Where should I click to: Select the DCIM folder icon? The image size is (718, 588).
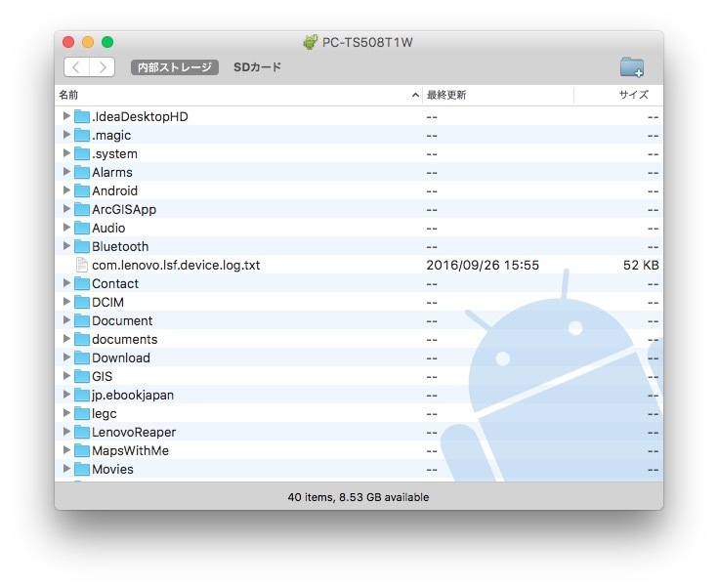pyautogui.click(x=82, y=302)
